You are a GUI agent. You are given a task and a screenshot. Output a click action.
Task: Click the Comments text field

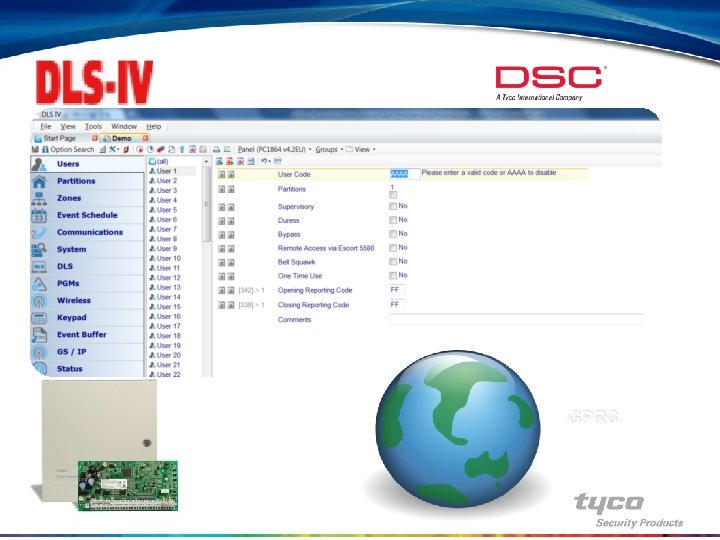pos(516,320)
